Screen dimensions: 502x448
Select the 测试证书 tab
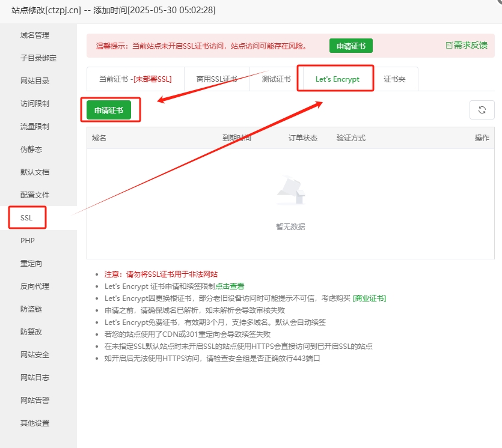[276, 79]
